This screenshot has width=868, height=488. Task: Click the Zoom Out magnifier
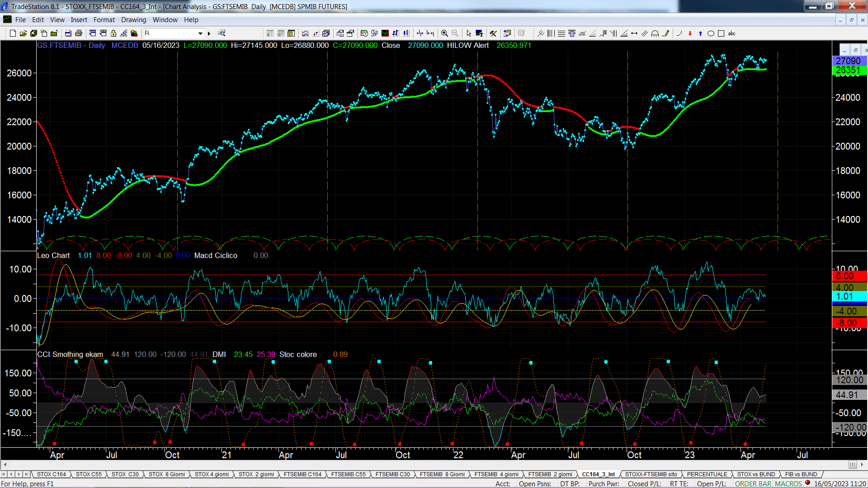pos(455,33)
